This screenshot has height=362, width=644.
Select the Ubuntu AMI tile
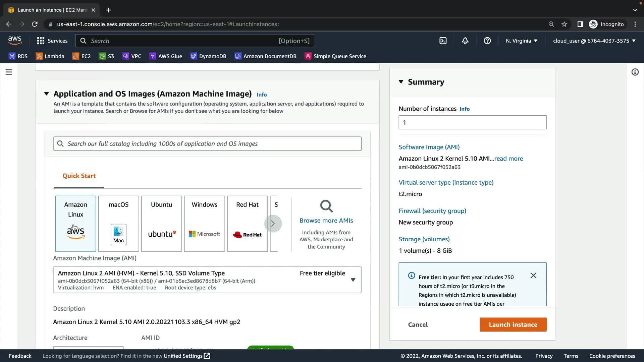click(x=161, y=224)
